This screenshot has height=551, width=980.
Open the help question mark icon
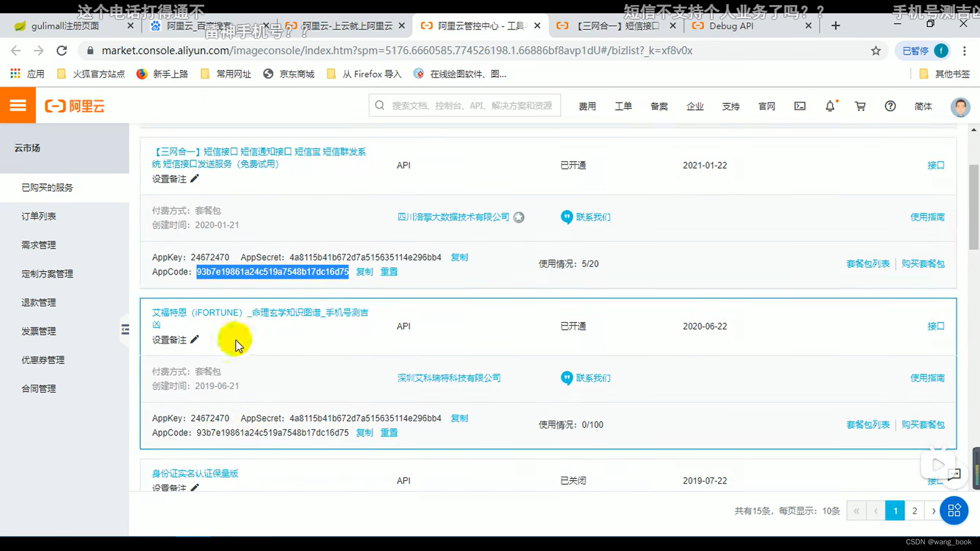890,106
